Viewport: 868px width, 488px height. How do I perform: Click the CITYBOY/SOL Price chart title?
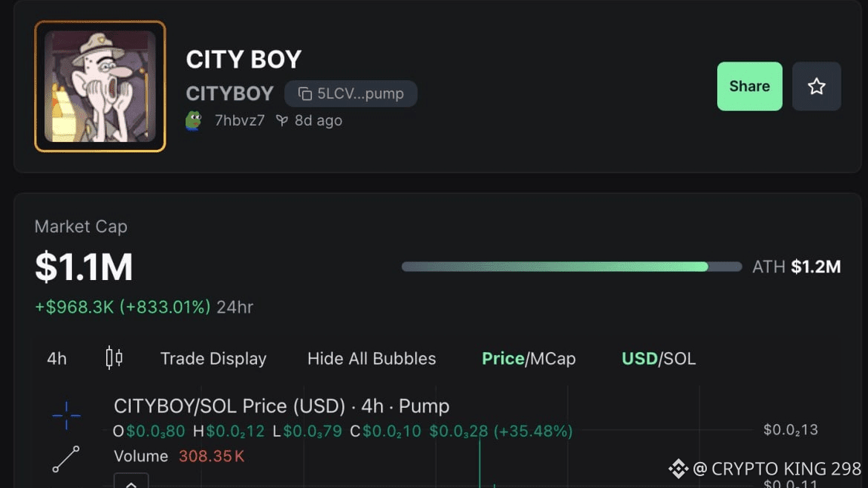[x=281, y=406]
